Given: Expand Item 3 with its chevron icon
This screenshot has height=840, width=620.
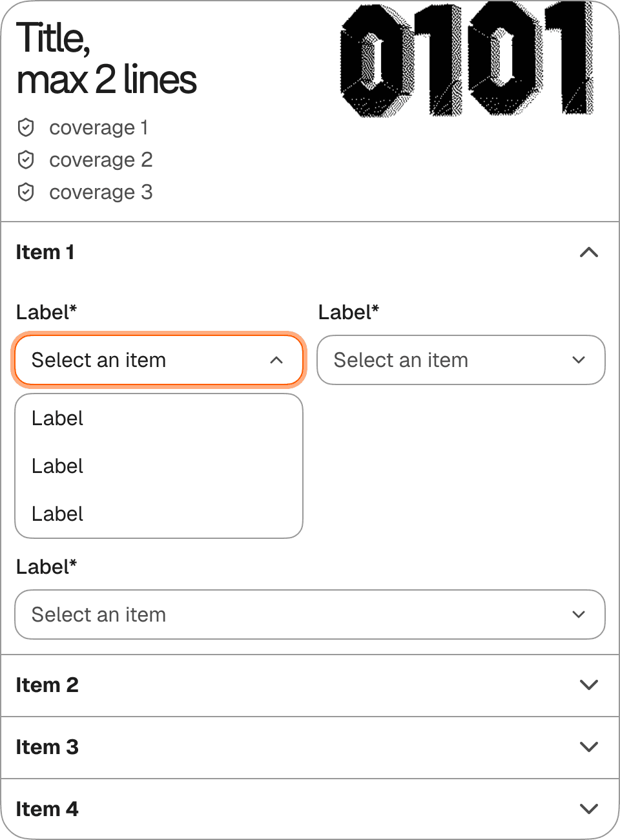Looking at the screenshot, I should 588,747.
